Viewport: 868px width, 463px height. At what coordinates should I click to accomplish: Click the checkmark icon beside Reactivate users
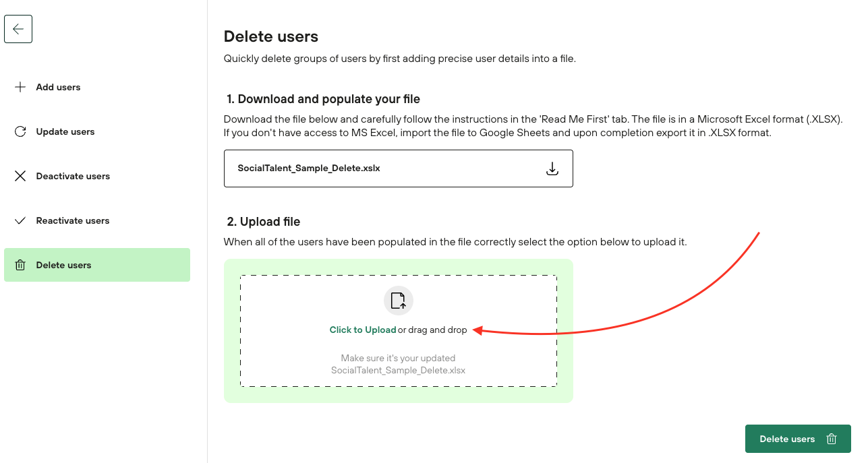click(20, 220)
